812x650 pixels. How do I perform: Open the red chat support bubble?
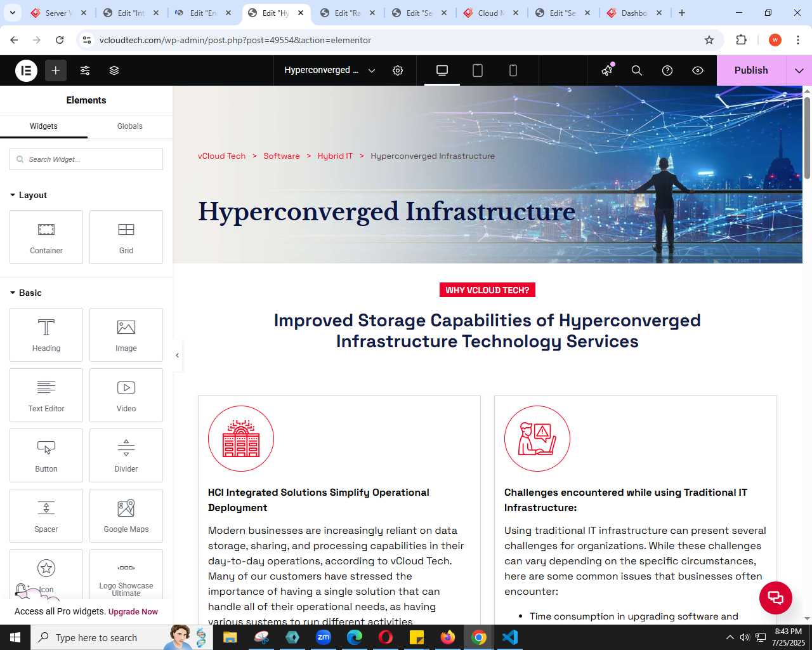coord(776,597)
